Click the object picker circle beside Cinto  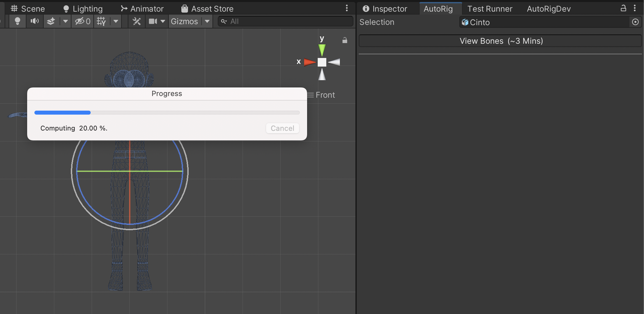(635, 22)
